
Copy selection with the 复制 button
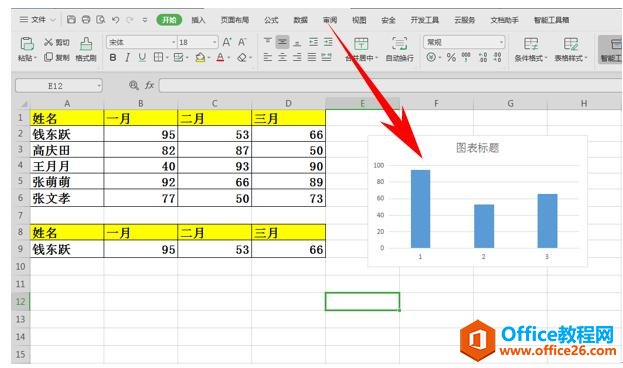(56, 57)
